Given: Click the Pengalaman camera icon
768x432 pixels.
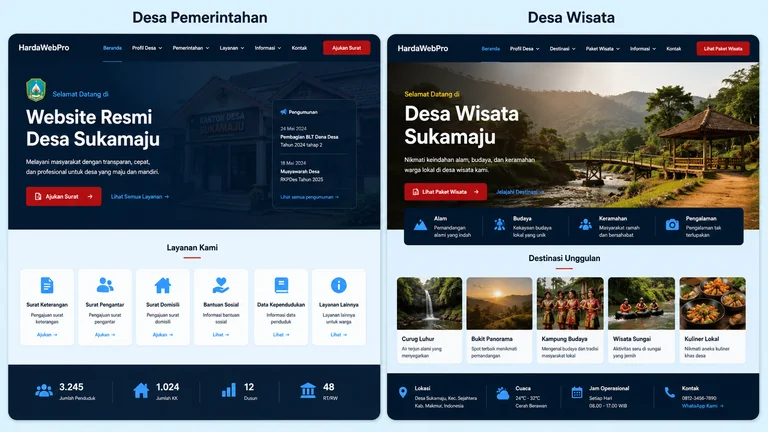Looking at the screenshot, I should 672,225.
